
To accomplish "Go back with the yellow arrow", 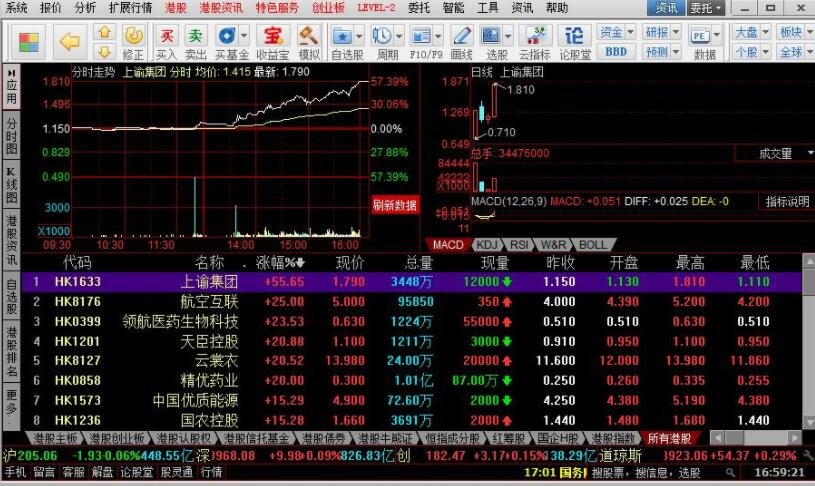I will [x=69, y=42].
